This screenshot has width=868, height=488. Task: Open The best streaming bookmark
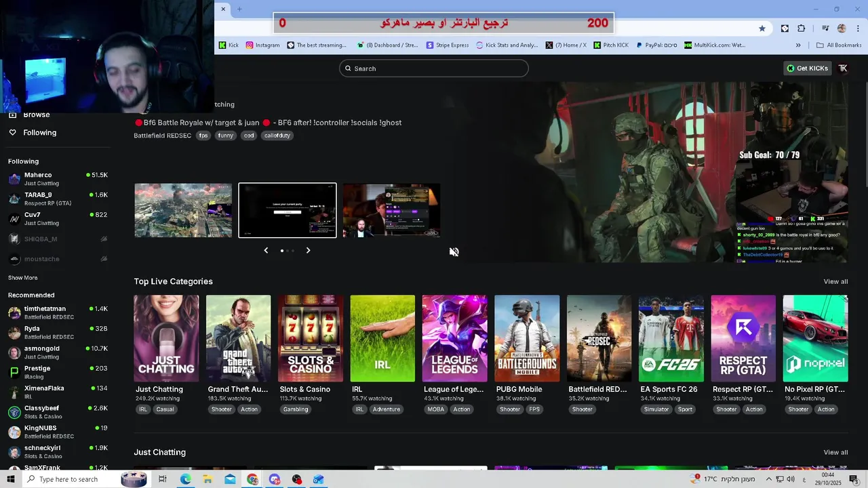[x=317, y=45]
